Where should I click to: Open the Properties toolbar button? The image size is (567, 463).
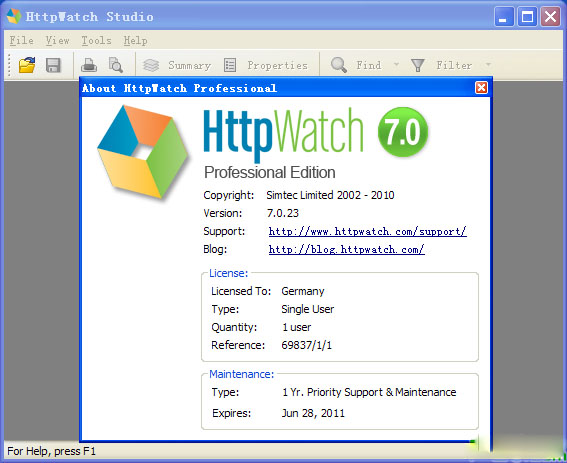(x=266, y=65)
